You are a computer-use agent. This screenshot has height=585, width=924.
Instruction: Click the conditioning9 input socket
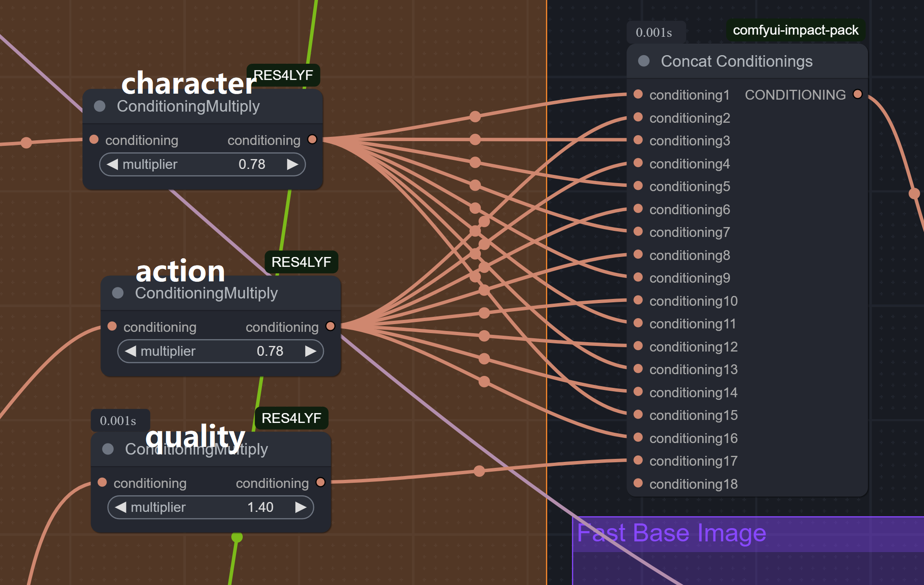(638, 277)
